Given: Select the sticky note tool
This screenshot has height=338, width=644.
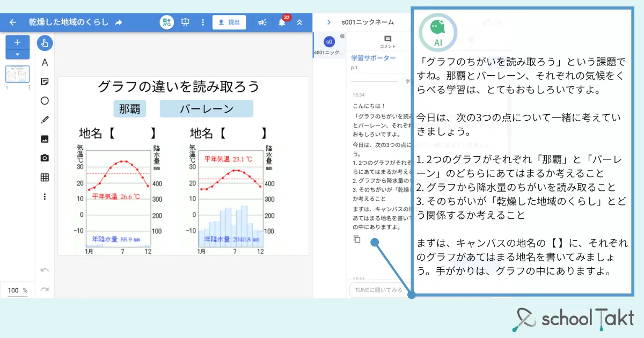Looking at the screenshot, I should 45,82.
